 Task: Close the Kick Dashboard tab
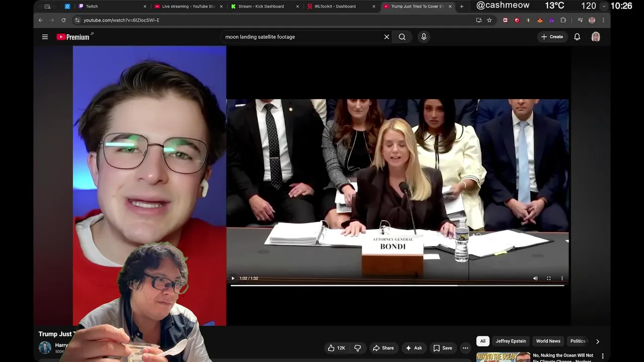pos(297,7)
